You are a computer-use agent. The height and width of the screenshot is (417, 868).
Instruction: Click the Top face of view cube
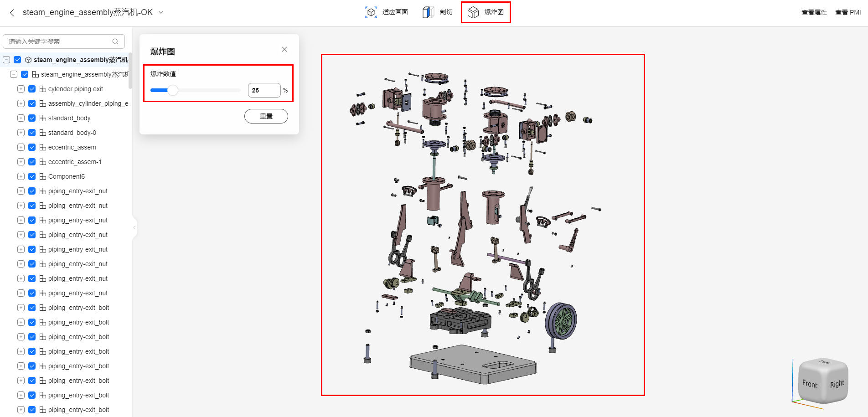[x=824, y=362]
